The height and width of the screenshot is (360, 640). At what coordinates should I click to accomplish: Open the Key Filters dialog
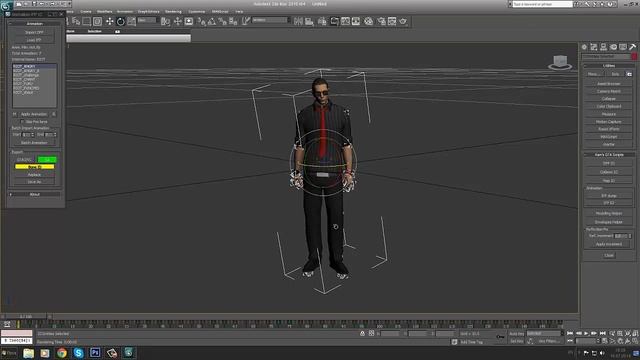[549, 341]
